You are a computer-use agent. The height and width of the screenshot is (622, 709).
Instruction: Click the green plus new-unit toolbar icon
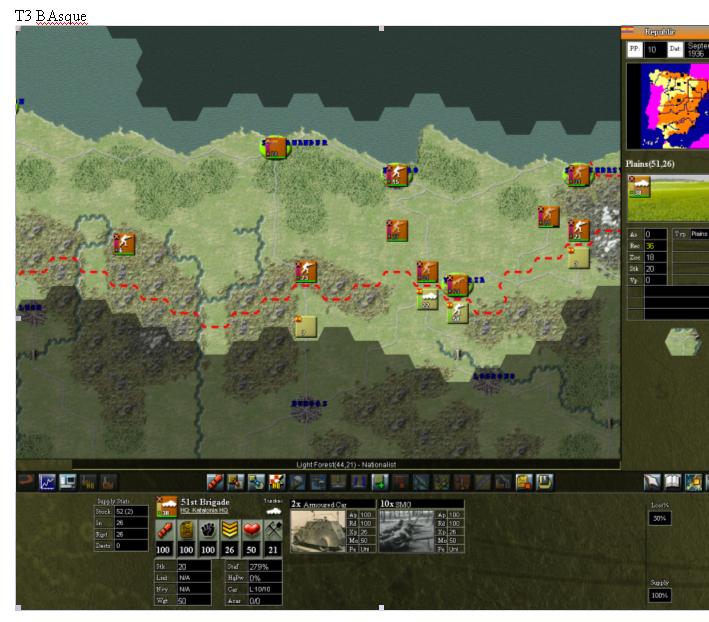click(380, 482)
